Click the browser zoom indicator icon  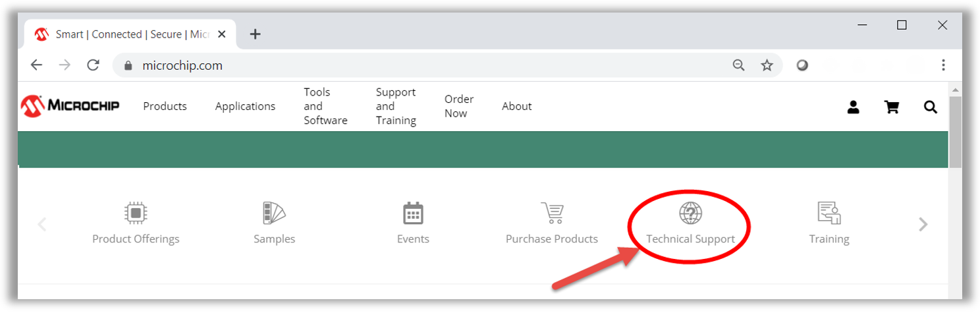[x=738, y=65]
